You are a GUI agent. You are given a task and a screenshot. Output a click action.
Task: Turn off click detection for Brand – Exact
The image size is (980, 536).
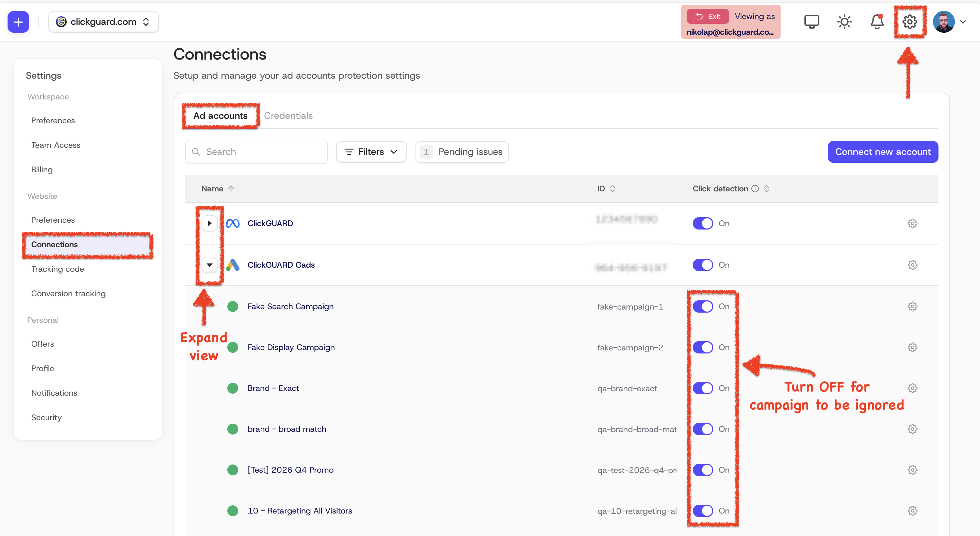pyautogui.click(x=703, y=388)
